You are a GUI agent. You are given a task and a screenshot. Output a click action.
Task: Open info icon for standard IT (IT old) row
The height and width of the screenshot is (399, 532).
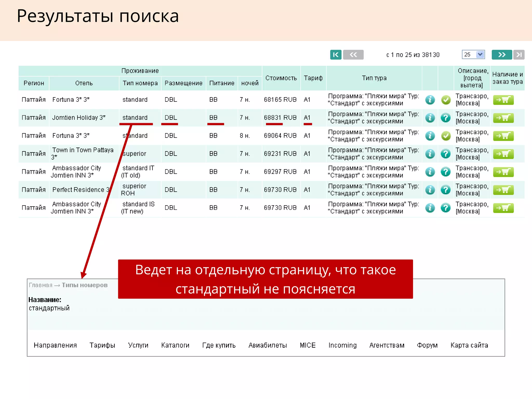tap(430, 172)
